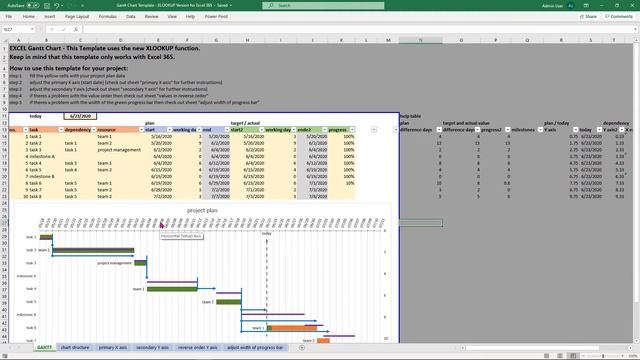640x360 pixels.
Task: Open the filter dropdown for 'task' column
Action: [x=61, y=130]
